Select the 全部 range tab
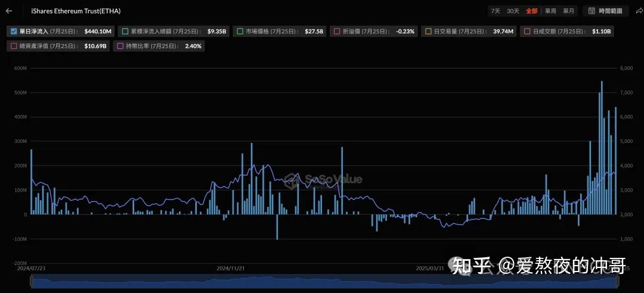 tap(531, 11)
